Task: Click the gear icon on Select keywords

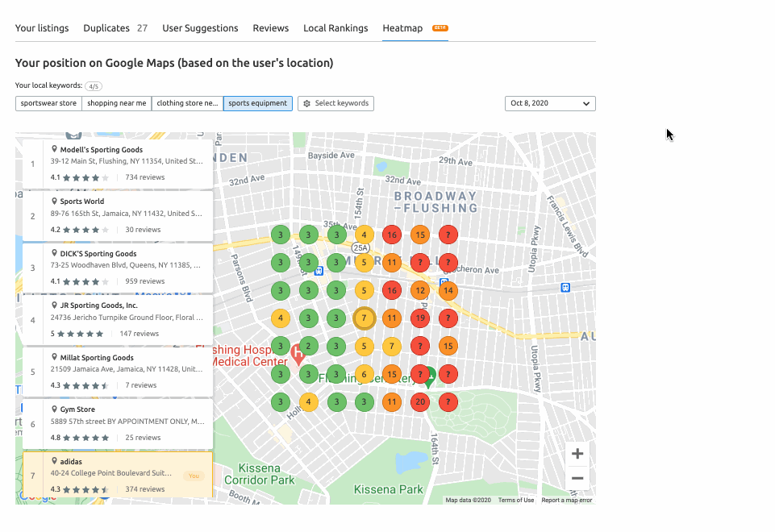Action: point(306,103)
